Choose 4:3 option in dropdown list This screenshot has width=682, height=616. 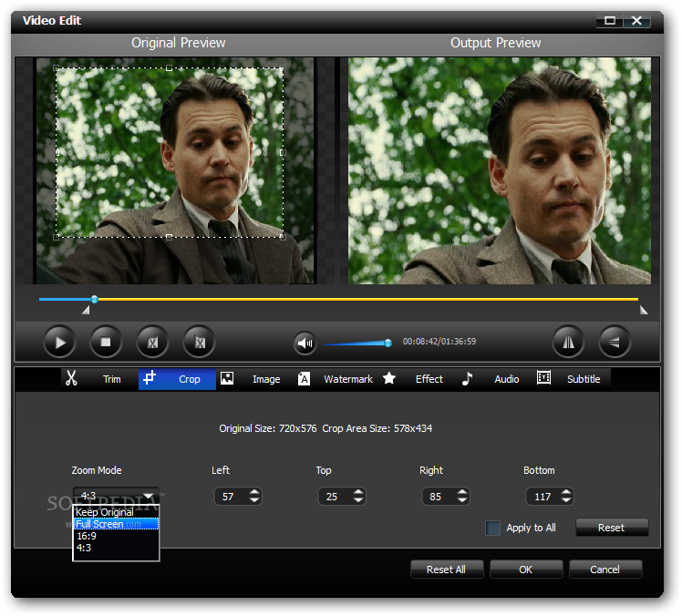(x=116, y=548)
